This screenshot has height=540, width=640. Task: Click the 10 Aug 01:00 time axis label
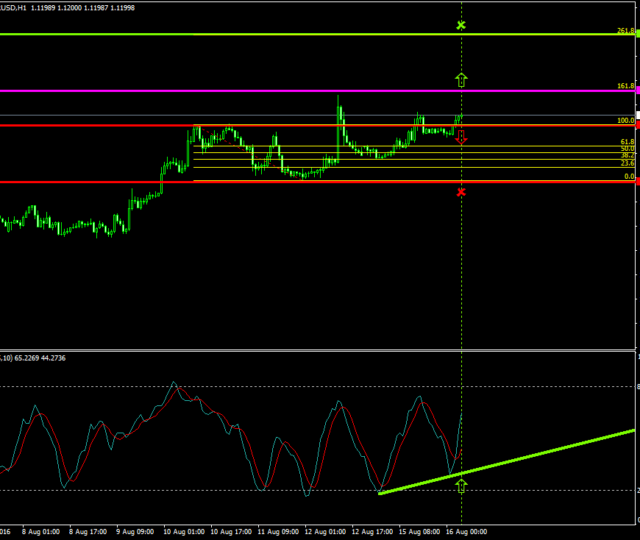[x=184, y=532]
